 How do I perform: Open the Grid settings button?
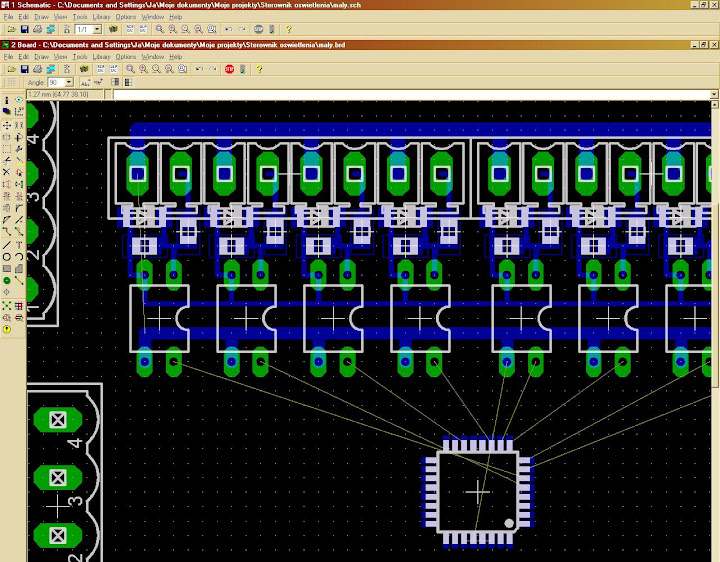[11, 82]
